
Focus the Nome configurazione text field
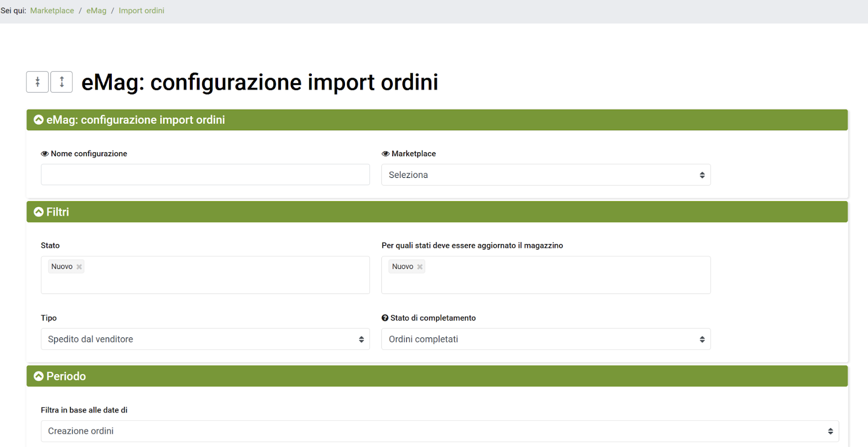pos(205,175)
